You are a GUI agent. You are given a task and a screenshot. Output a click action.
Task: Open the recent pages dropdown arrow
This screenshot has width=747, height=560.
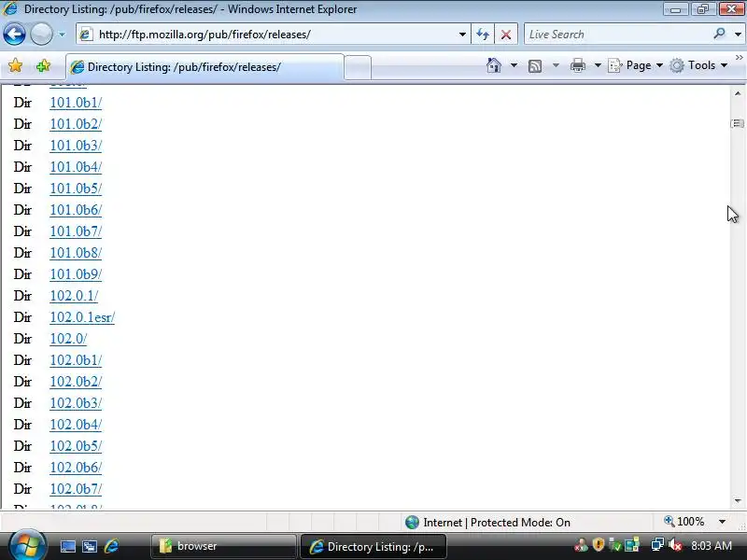pos(62,35)
